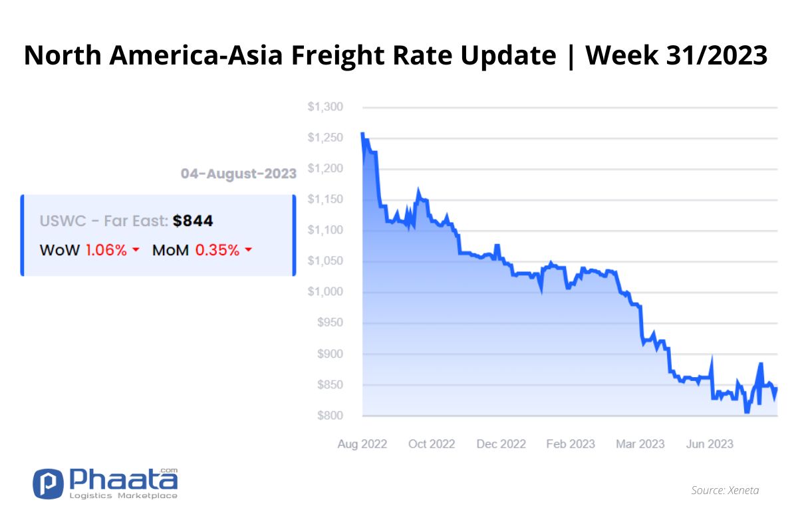Click the Phaata logo icon
798x532 pixels.
[48, 484]
